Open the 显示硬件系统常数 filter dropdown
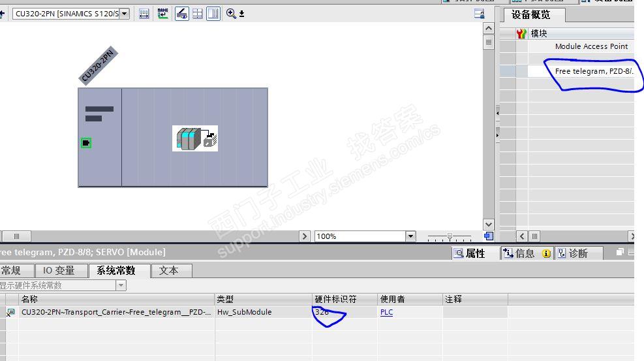 (x=121, y=285)
